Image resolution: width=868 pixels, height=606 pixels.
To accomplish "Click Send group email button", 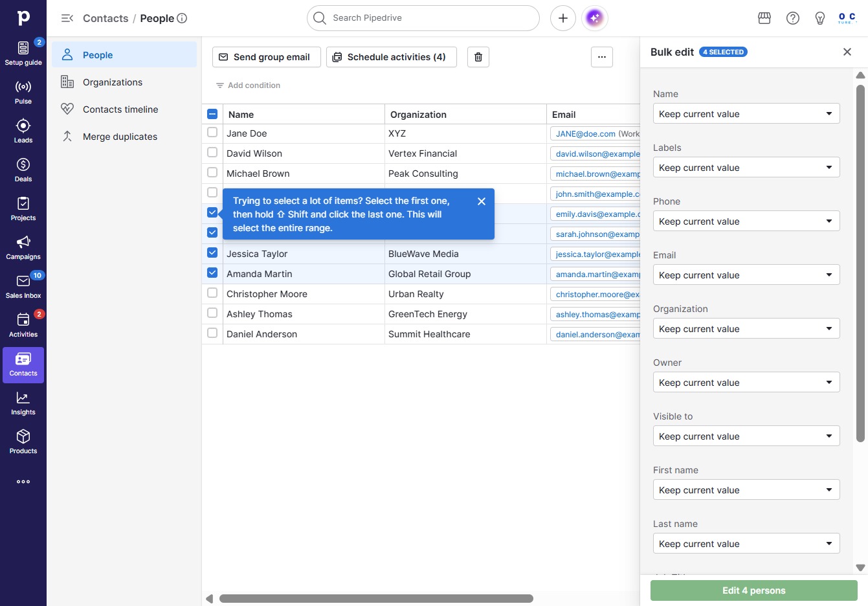I will coord(267,57).
